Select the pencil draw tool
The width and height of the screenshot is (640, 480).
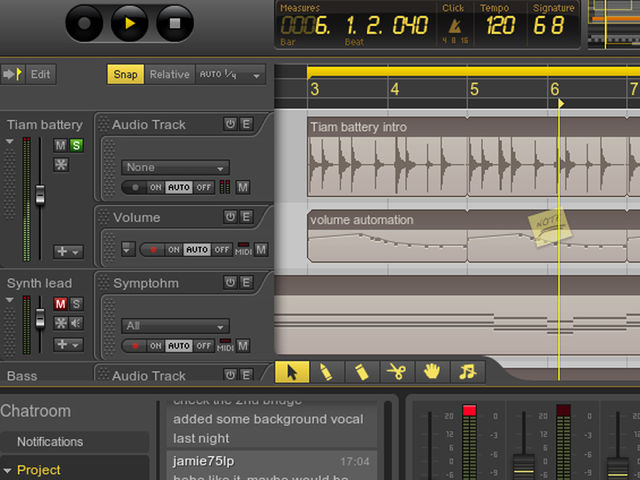tap(327, 372)
